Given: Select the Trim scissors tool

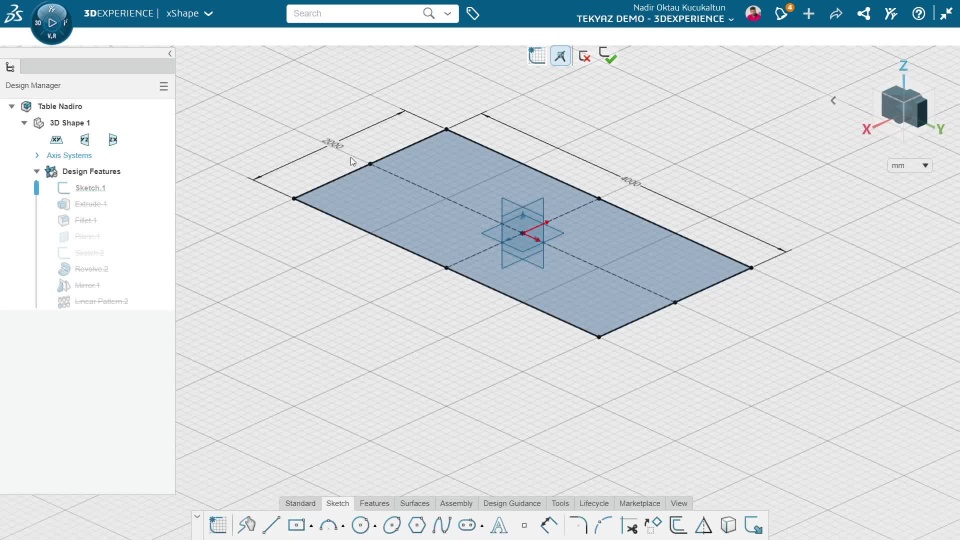Looking at the screenshot, I should tap(629, 525).
